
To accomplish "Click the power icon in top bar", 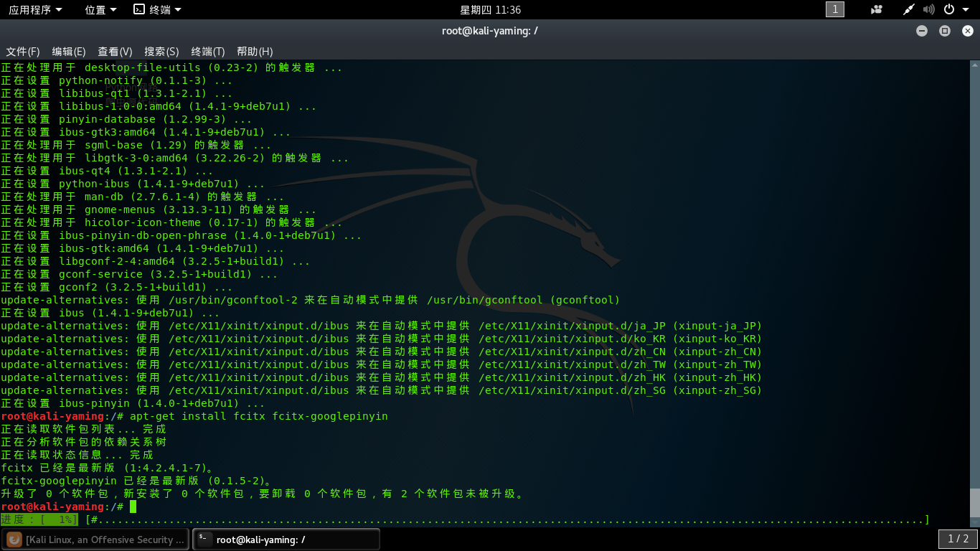I will pos(948,9).
